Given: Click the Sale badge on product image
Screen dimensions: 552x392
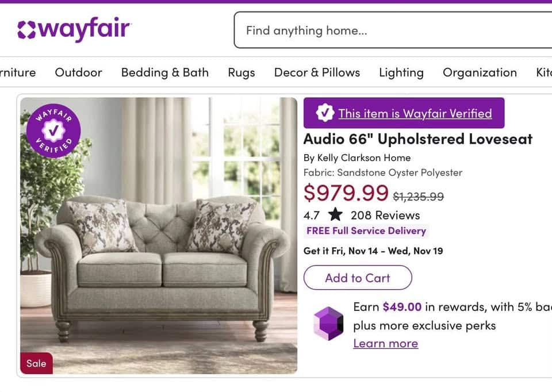Looking at the screenshot, I should click(36, 363).
